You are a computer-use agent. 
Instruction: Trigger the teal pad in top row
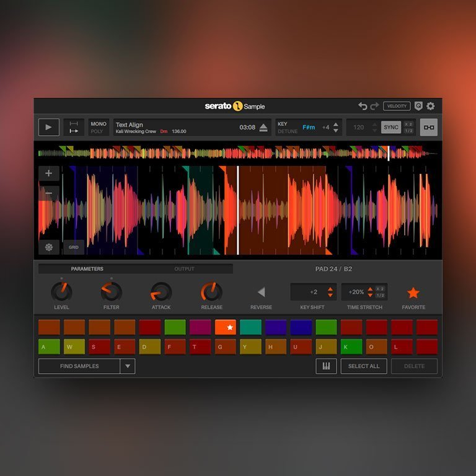pyautogui.click(x=250, y=327)
